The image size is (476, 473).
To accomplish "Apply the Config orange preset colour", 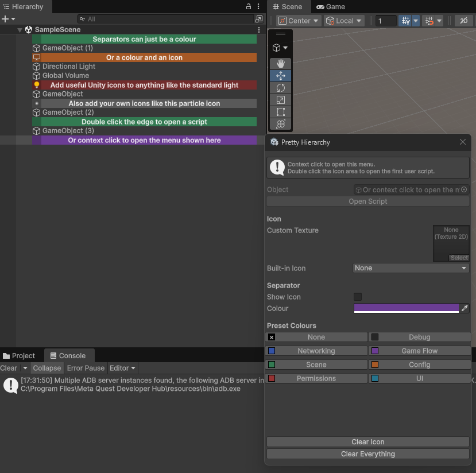I will [x=420, y=365].
